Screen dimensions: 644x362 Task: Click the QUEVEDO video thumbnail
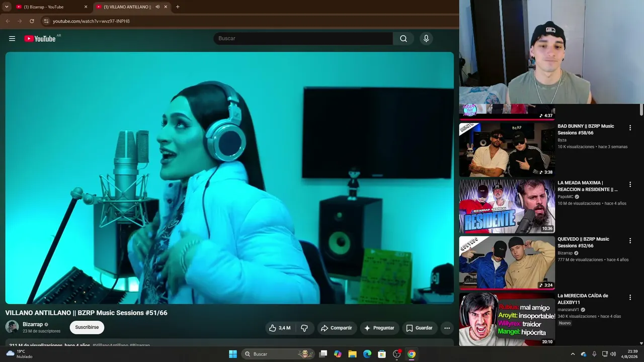(x=507, y=263)
